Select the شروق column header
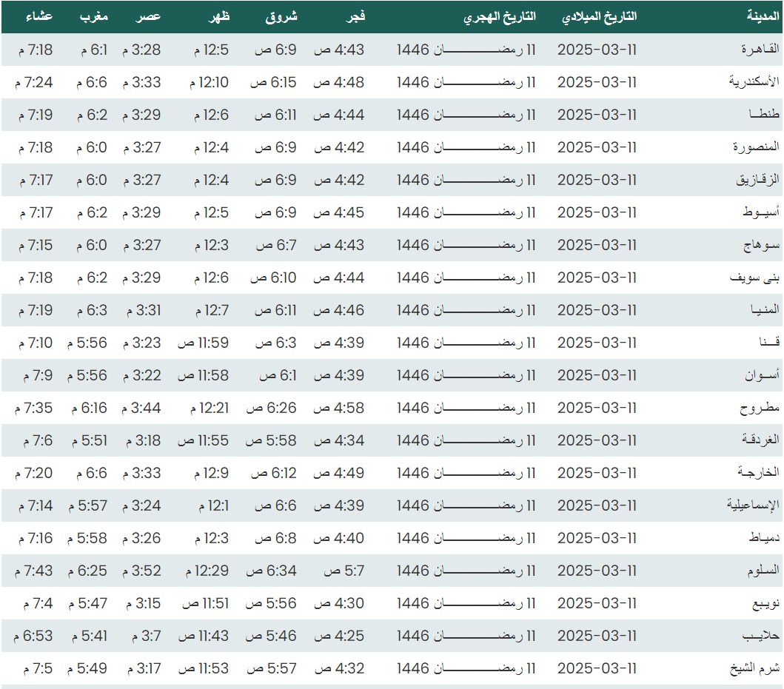 tap(281, 16)
